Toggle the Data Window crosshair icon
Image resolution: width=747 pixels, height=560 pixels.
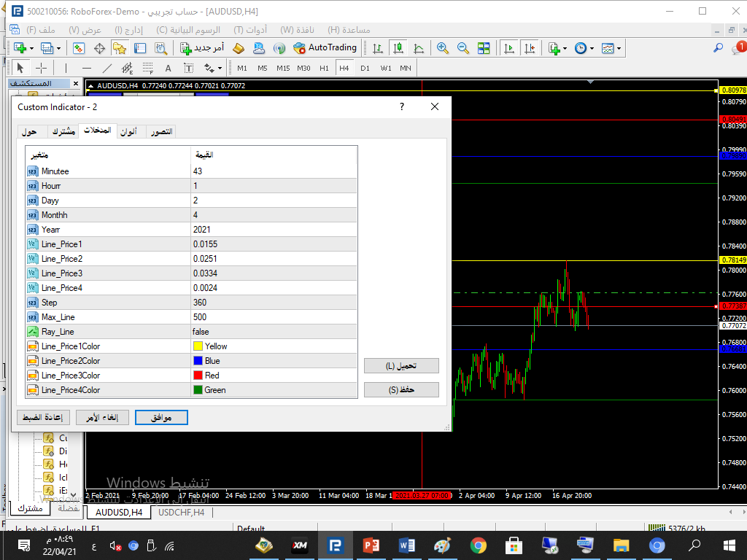99,48
